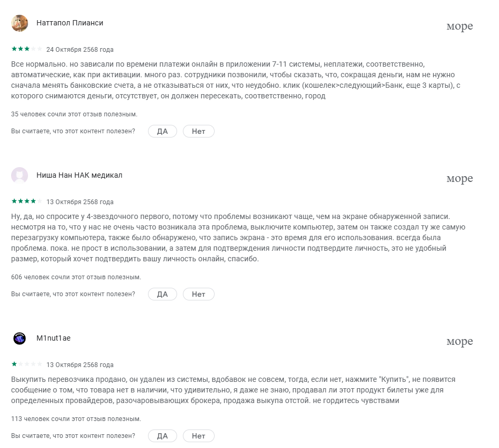The image size is (499, 448).
Task: Expand Ниша Нан's review via 'море'
Action: click(459, 179)
